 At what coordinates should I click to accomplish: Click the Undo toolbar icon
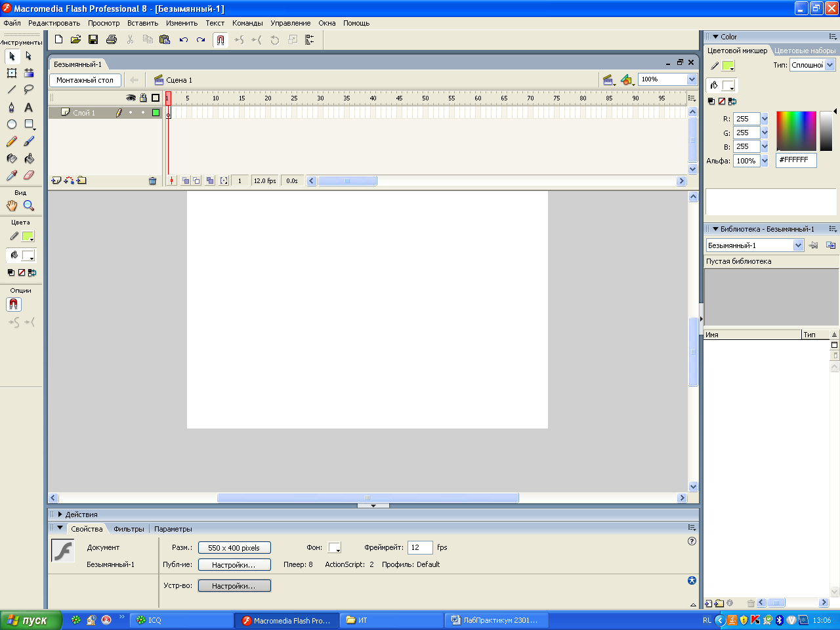[x=184, y=39]
